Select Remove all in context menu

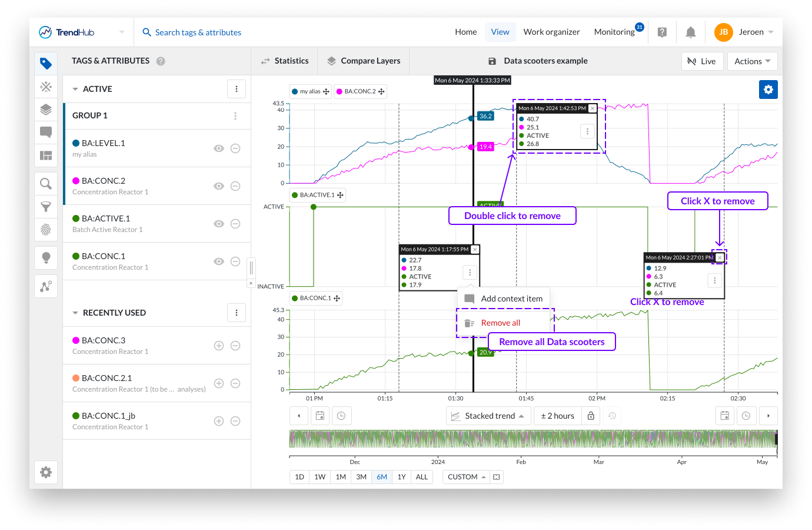tap(500, 323)
